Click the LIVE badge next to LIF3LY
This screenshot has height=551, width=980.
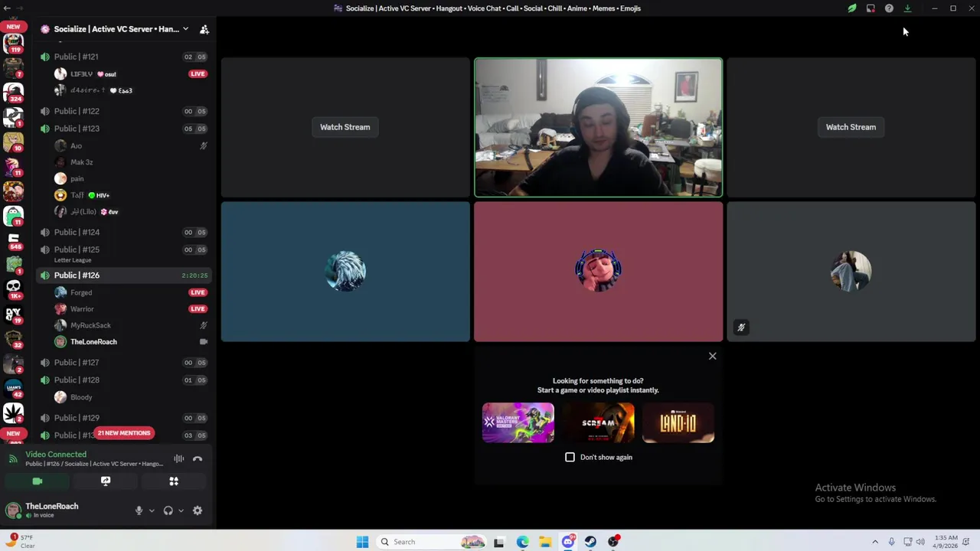coord(198,74)
